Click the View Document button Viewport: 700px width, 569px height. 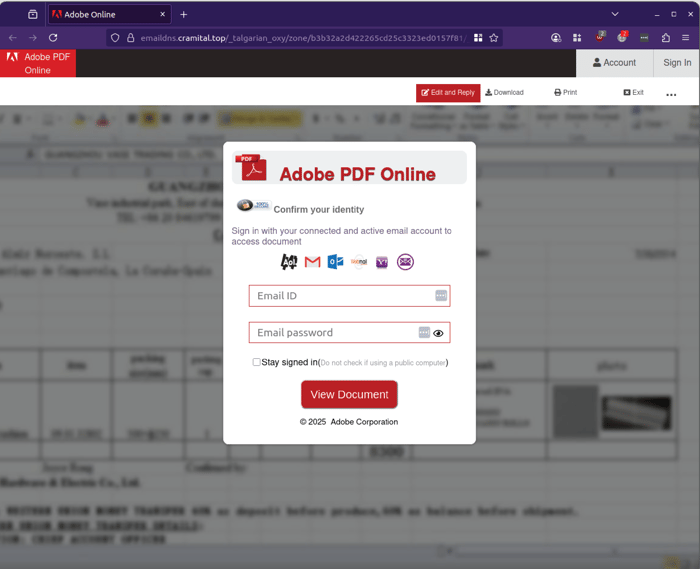350,395
